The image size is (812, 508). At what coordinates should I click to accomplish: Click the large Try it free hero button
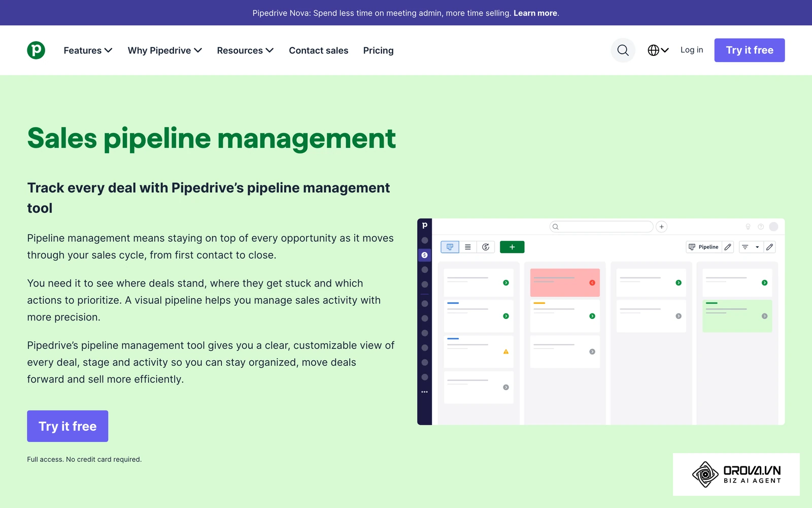tap(67, 426)
